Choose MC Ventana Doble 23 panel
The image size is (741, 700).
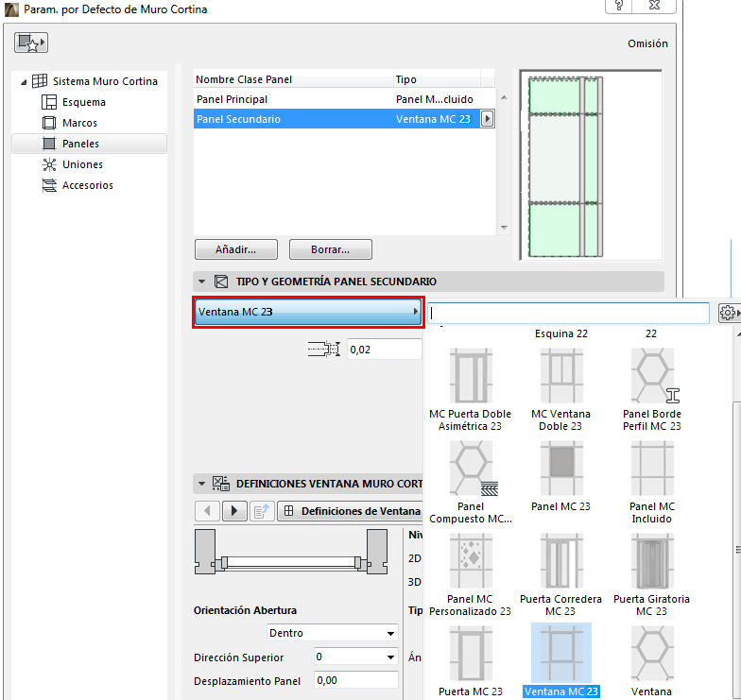(x=561, y=389)
